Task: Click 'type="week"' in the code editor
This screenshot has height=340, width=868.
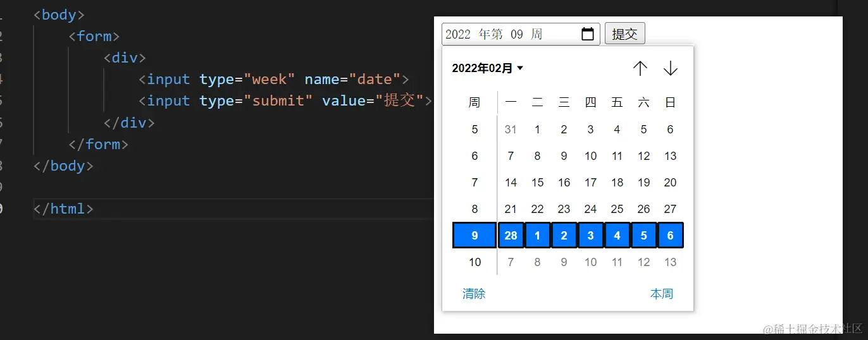Action: (247, 80)
